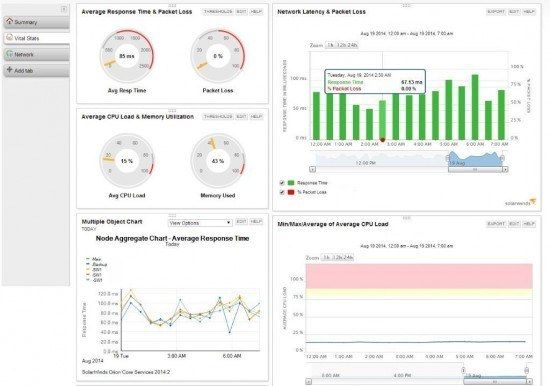Click the right range handle of CPU Load navigator
The height and width of the screenshot is (386, 550).
point(526,370)
